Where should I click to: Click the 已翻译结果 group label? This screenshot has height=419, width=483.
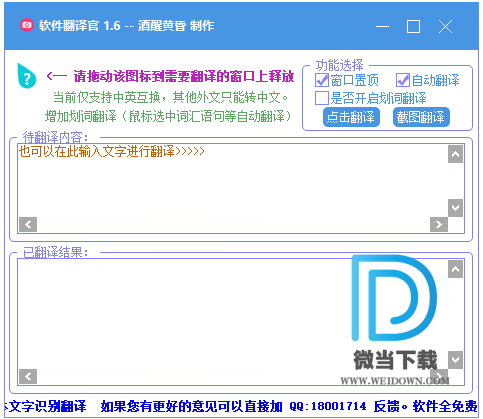[x=56, y=252]
